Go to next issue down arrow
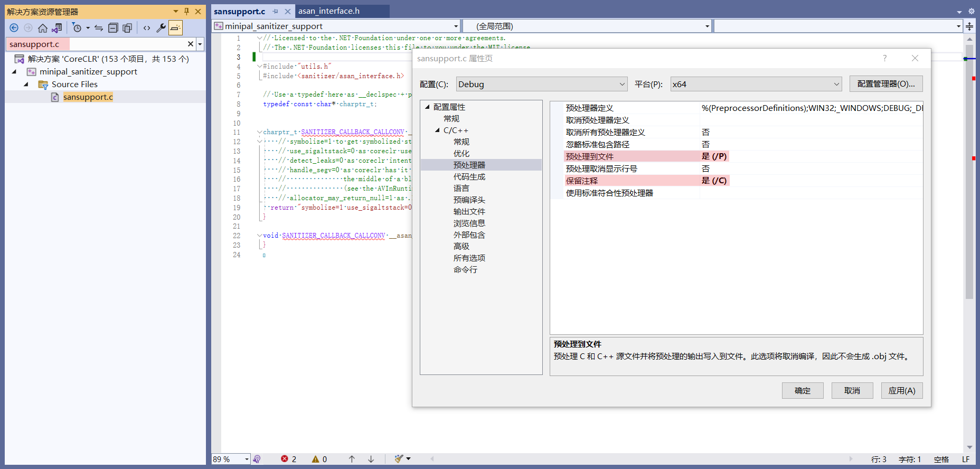 (x=371, y=459)
